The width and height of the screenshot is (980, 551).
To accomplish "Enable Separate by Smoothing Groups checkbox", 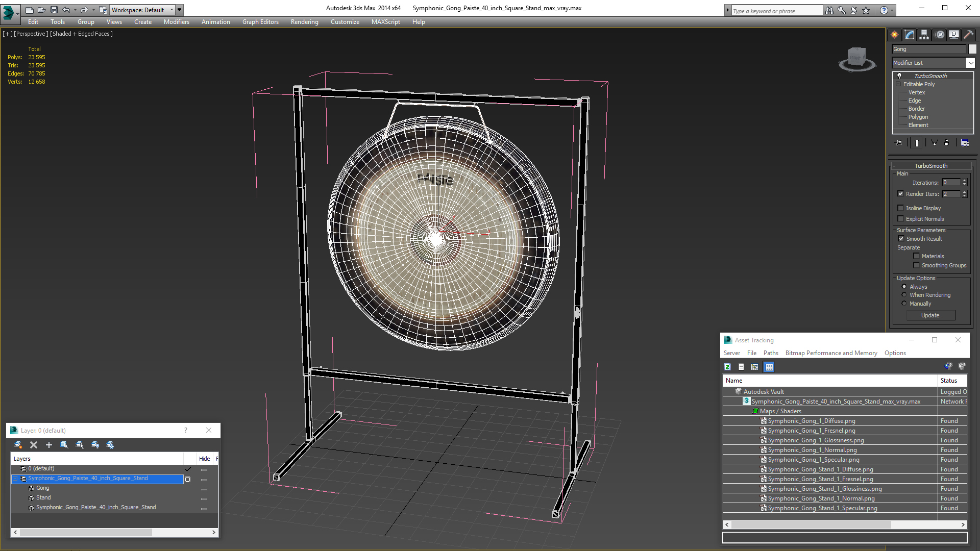I will coord(916,265).
